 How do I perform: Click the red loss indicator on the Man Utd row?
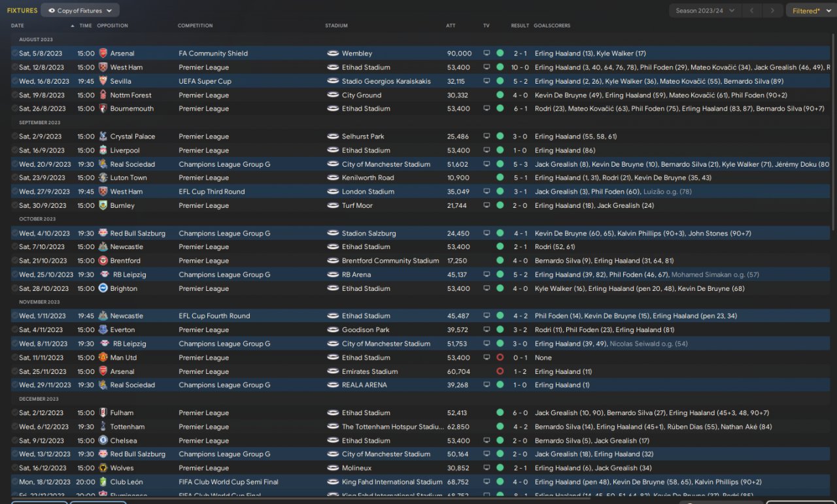(500, 358)
